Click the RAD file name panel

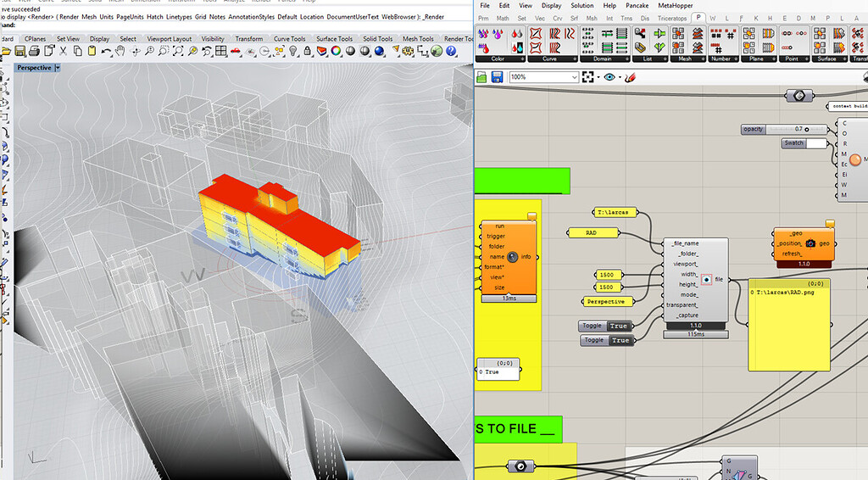point(593,232)
